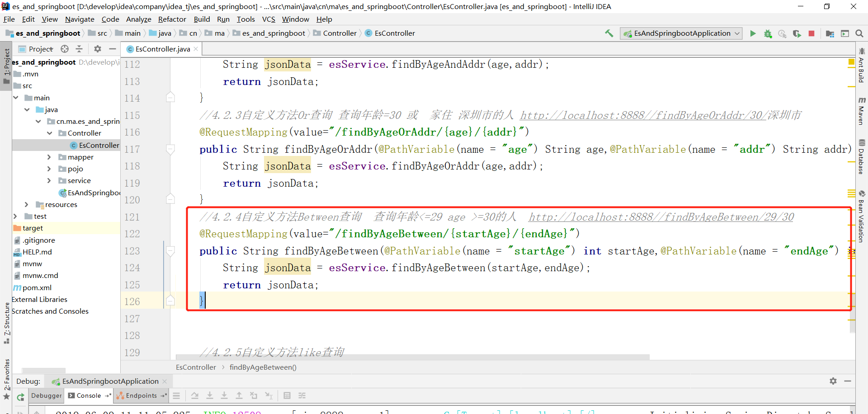This screenshot has width=868, height=414.
Task: Click Run to Cursor icon
Action: click(269, 395)
